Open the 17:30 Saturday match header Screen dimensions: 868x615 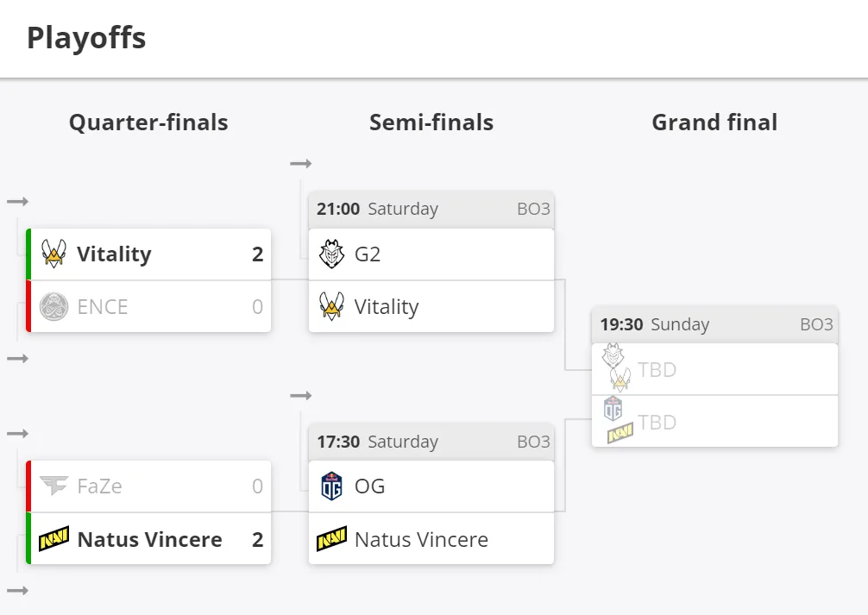click(x=431, y=442)
